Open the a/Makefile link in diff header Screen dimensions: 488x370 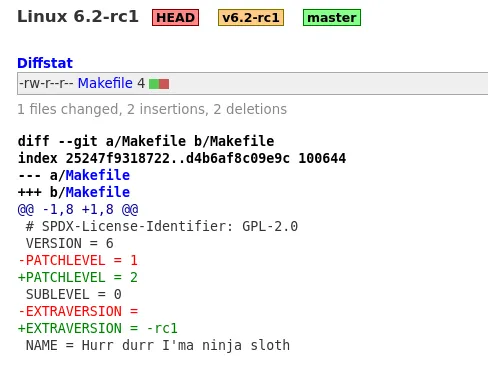[x=98, y=175]
